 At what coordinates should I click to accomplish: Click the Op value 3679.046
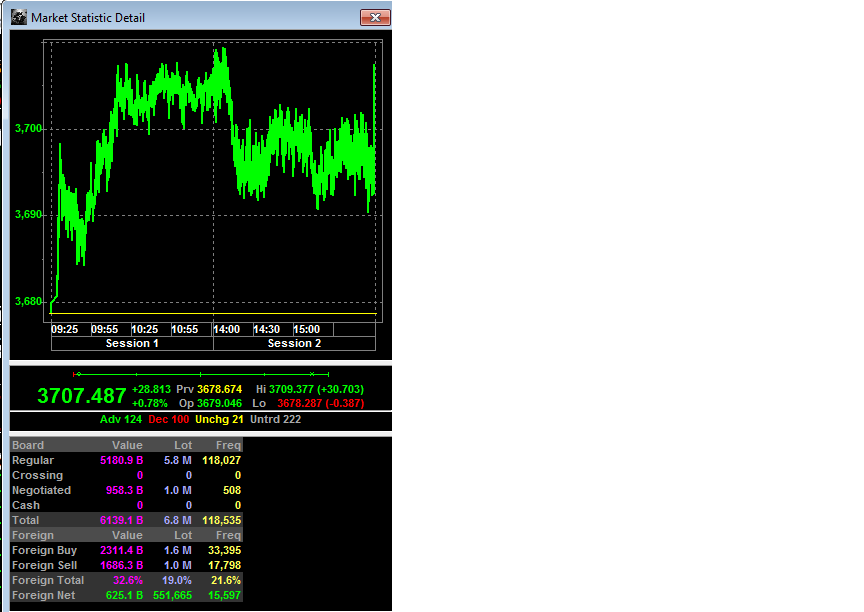tap(220, 403)
